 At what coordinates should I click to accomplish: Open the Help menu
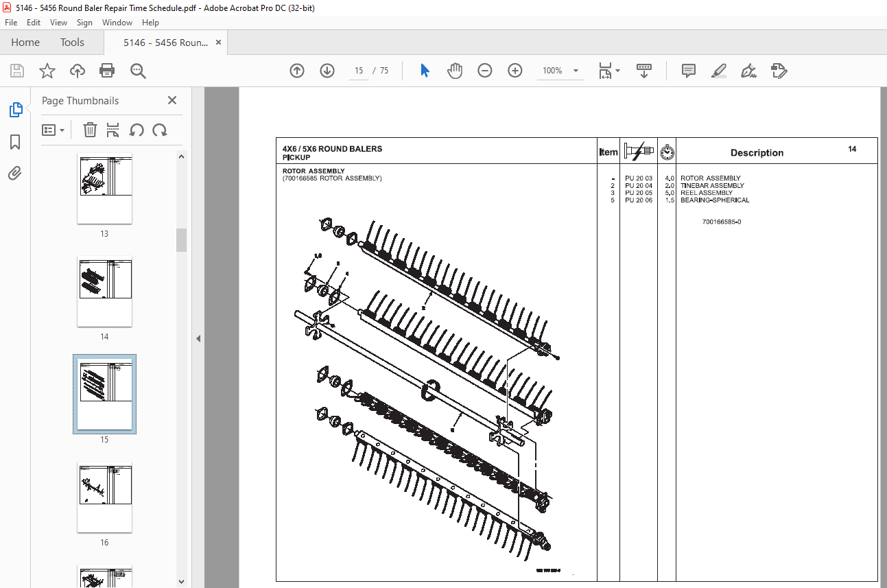[150, 23]
